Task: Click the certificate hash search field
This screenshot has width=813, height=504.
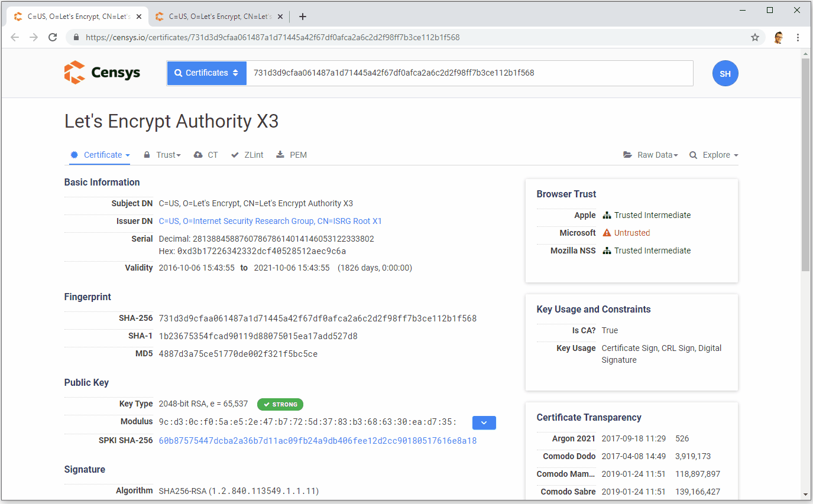Action: pos(469,73)
